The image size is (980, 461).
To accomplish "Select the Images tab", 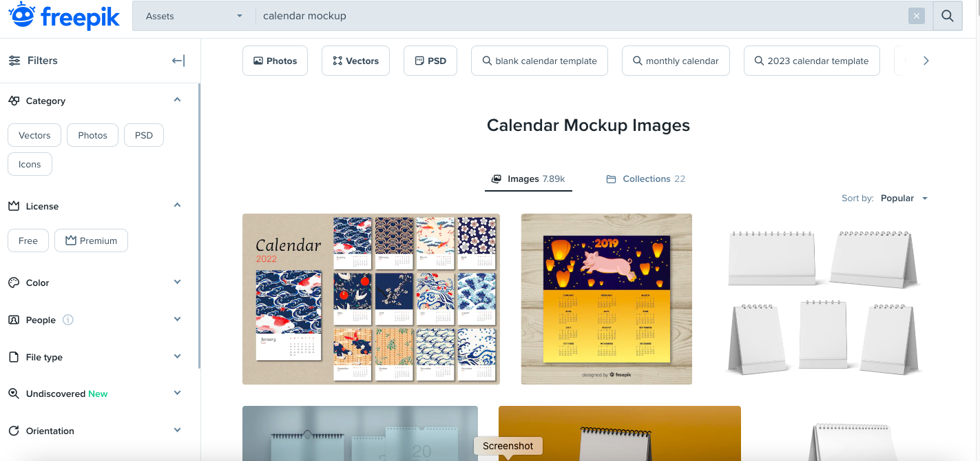I will pyautogui.click(x=528, y=178).
